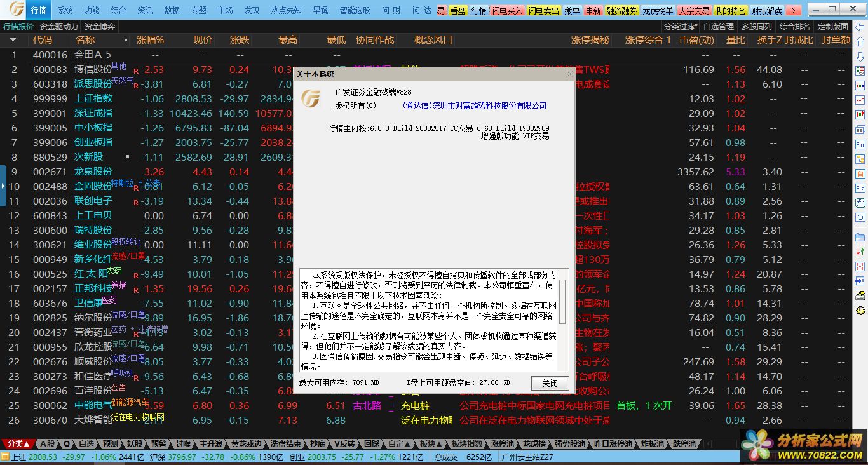Open the f(x) formula icon in sidebar
Viewport: 868px width, 465px height.
click(860, 203)
